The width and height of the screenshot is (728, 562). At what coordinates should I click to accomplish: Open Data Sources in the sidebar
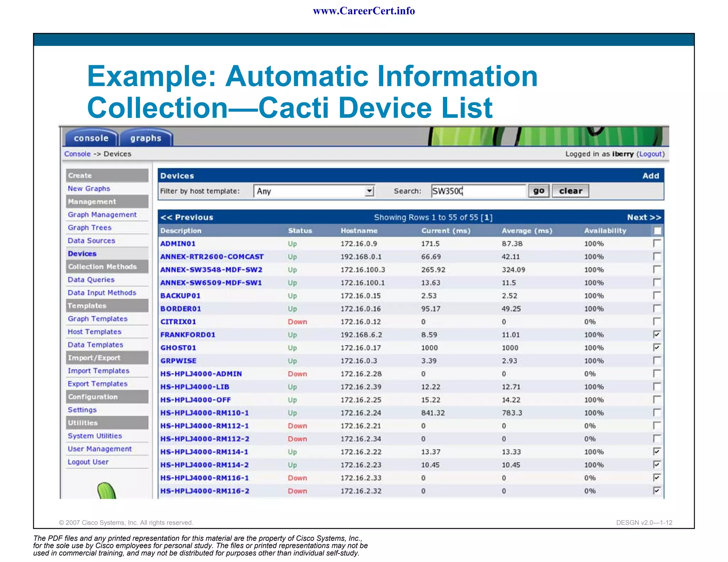[91, 241]
